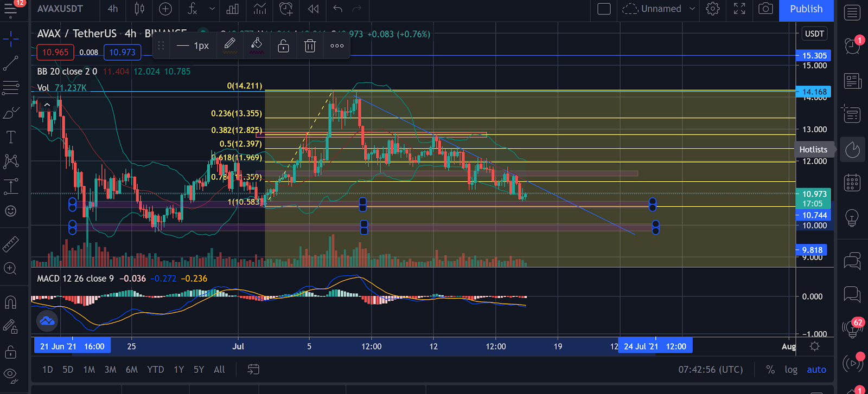868x394 pixels.
Task: Open the ideas lightbulb panel
Action: [x=852, y=217]
